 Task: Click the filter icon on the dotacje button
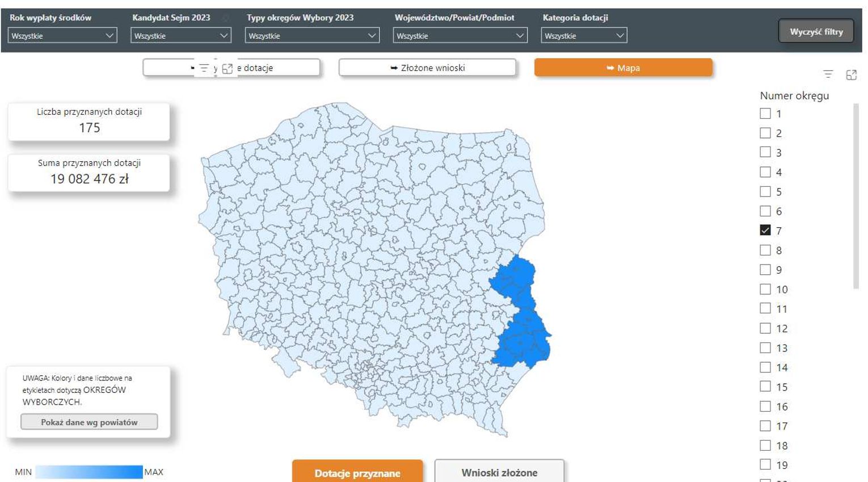[x=204, y=68]
